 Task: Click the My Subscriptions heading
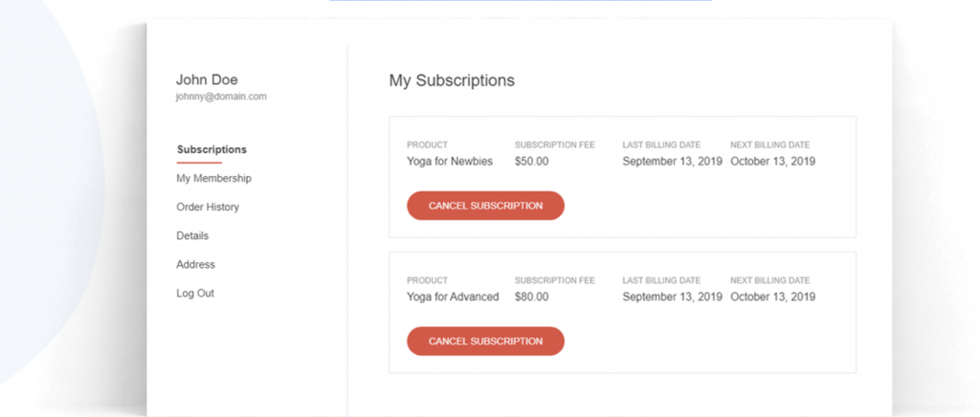[452, 80]
